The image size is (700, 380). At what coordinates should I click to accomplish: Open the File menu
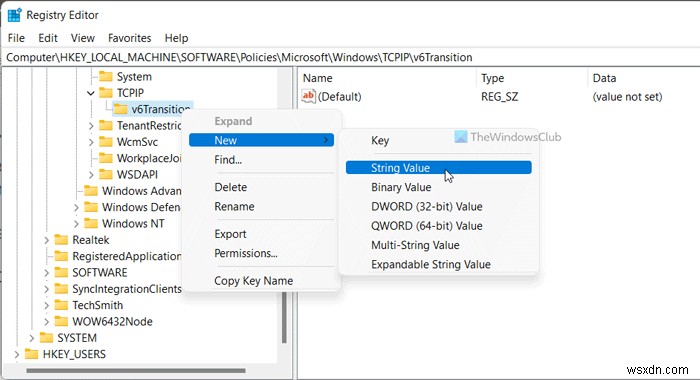tap(16, 38)
